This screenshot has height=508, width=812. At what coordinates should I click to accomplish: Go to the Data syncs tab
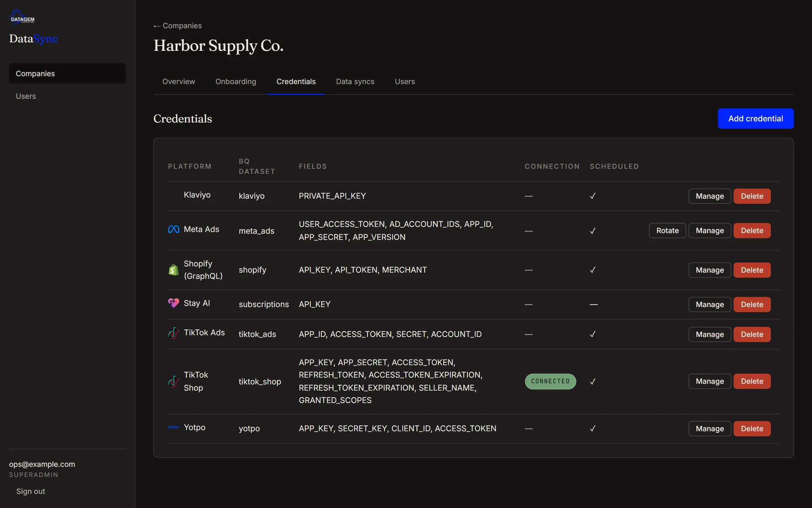[355, 82]
